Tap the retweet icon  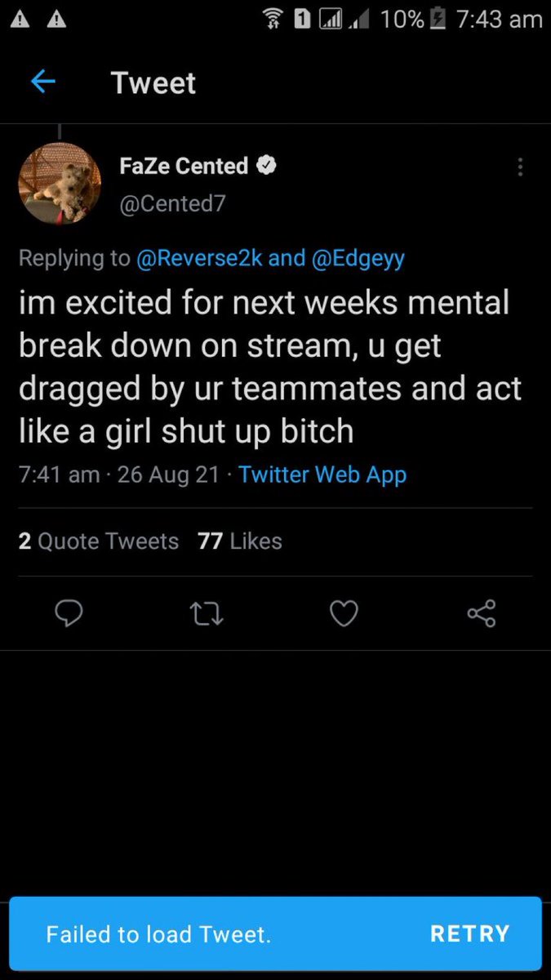click(206, 612)
